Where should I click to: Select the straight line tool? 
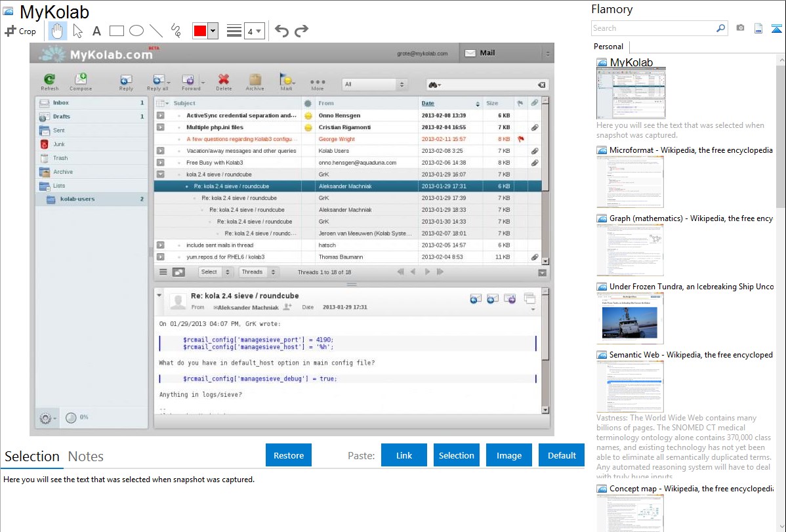coord(156,31)
